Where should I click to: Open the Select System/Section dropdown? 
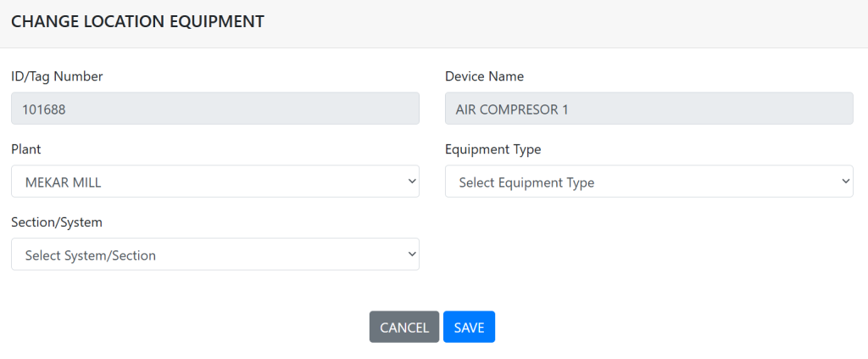[x=214, y=255]
